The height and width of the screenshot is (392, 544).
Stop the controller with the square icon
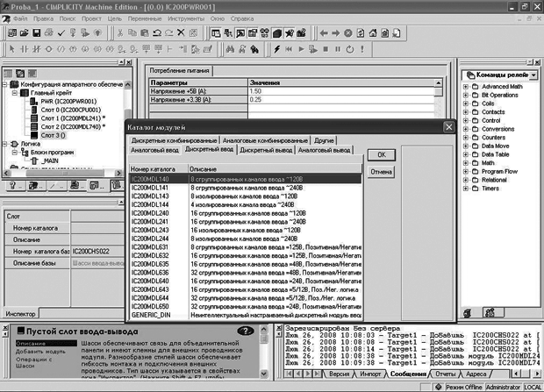pos(326,49)
